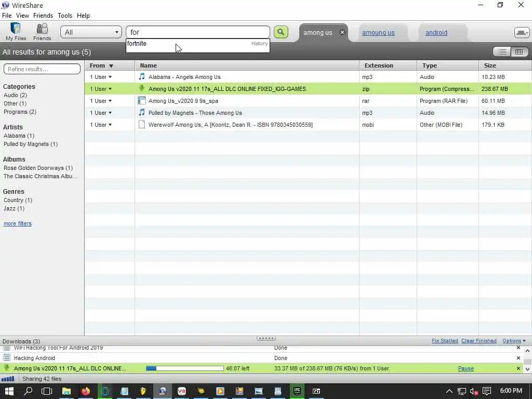The width and height of the screenshot is (532, 399).
Task: Click the document icon for Werewolf Among Us
Action: click(x=142, y=125)
